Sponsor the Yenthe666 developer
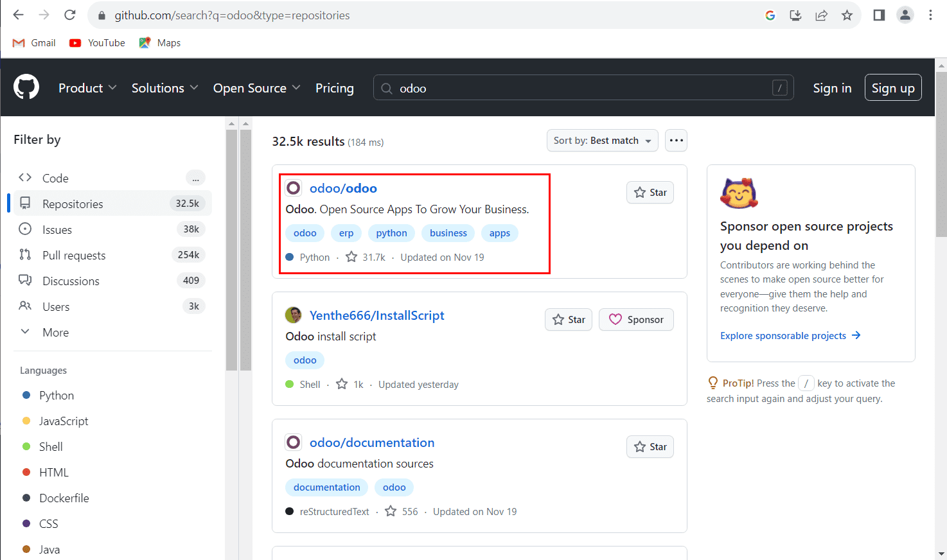The height and width of the screenshot is (560, 947). click(x=636, y=320)
